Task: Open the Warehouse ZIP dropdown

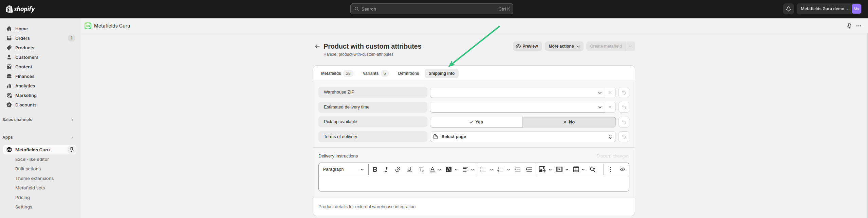Action: click(517, 93)
